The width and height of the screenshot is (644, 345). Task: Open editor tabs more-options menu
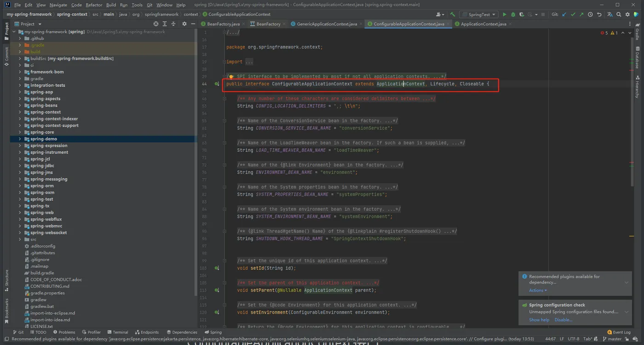(630, 24)
